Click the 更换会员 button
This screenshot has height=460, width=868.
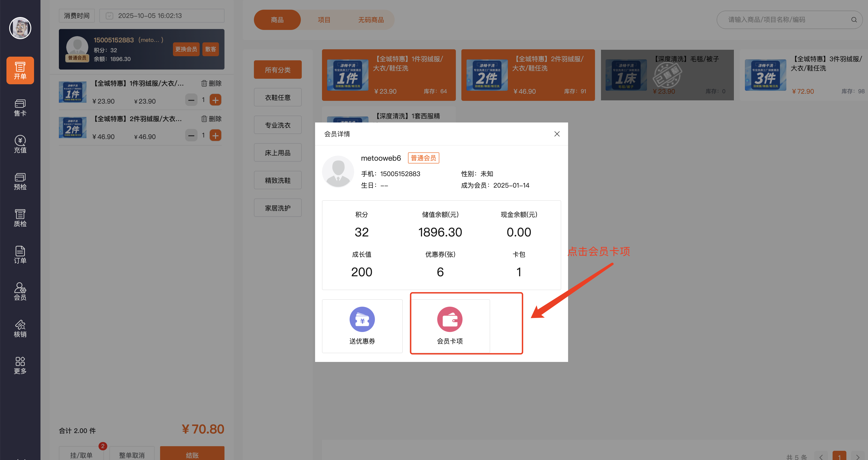(x=186, y=49)
